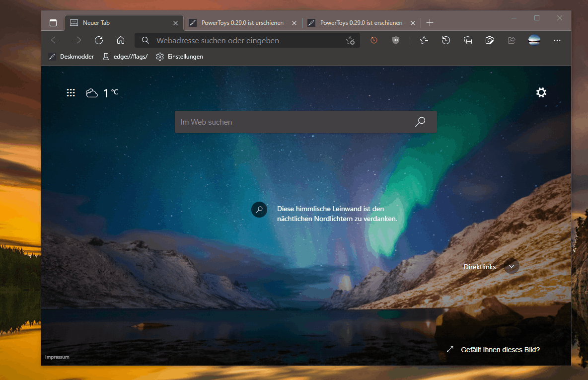
Task: Open the Gefällt Ihnen dieses Bild link
Action: point(501,349)
